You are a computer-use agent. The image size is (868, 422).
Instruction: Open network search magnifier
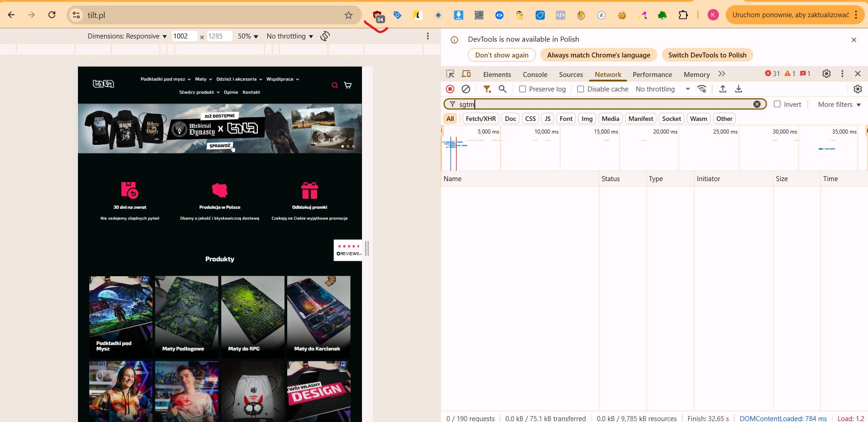[502, 89]
